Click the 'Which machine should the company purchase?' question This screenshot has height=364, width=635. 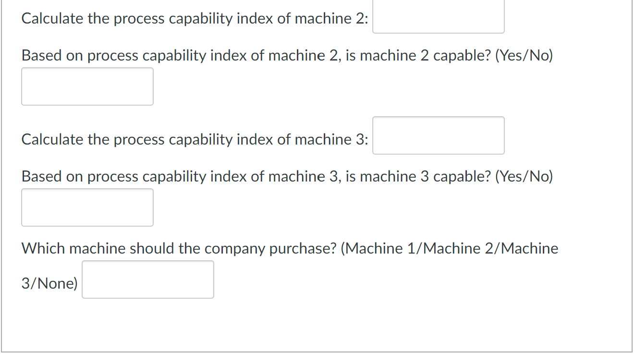click(x=179, y=249)
